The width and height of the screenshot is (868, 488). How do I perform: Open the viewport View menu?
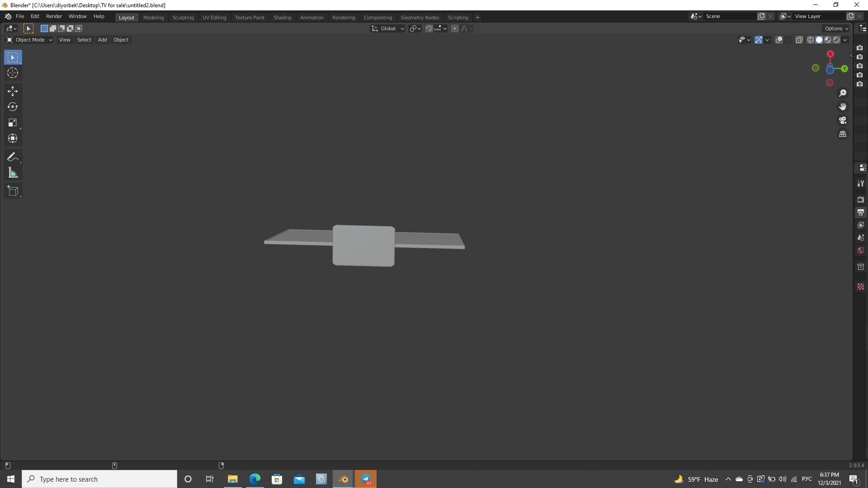(x=65, y=40)
